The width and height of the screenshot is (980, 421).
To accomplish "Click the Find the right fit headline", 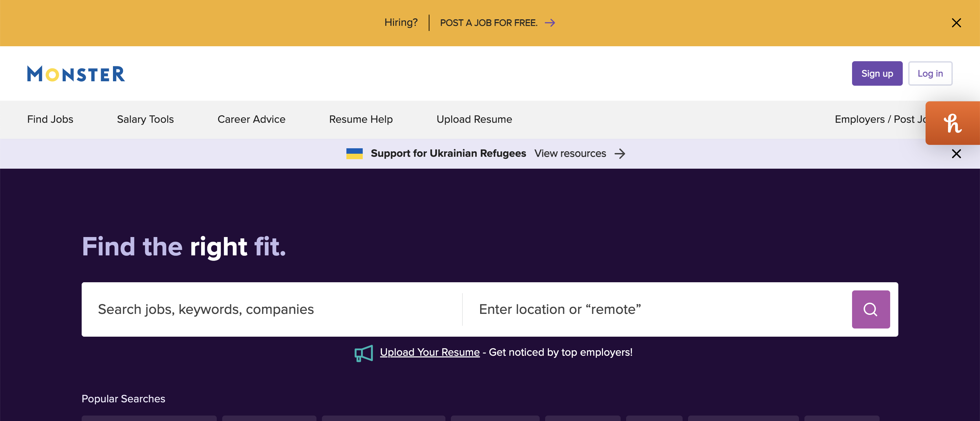I will coord(184,247).
